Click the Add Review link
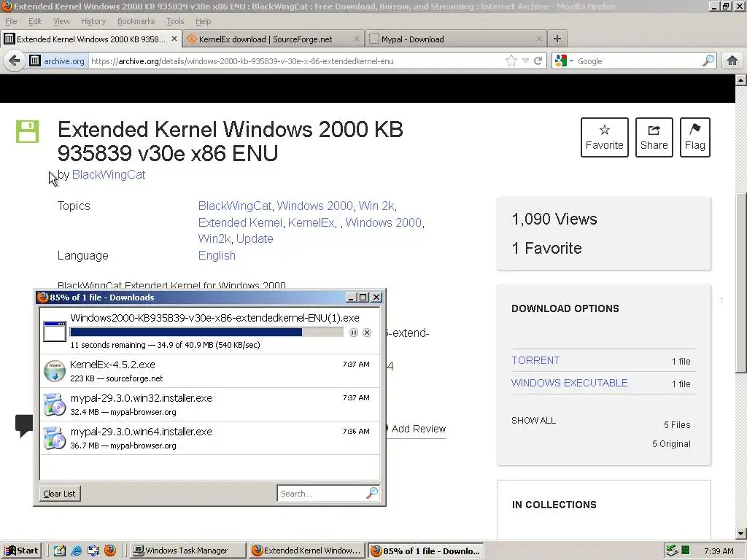 click(x=418, y=429)
